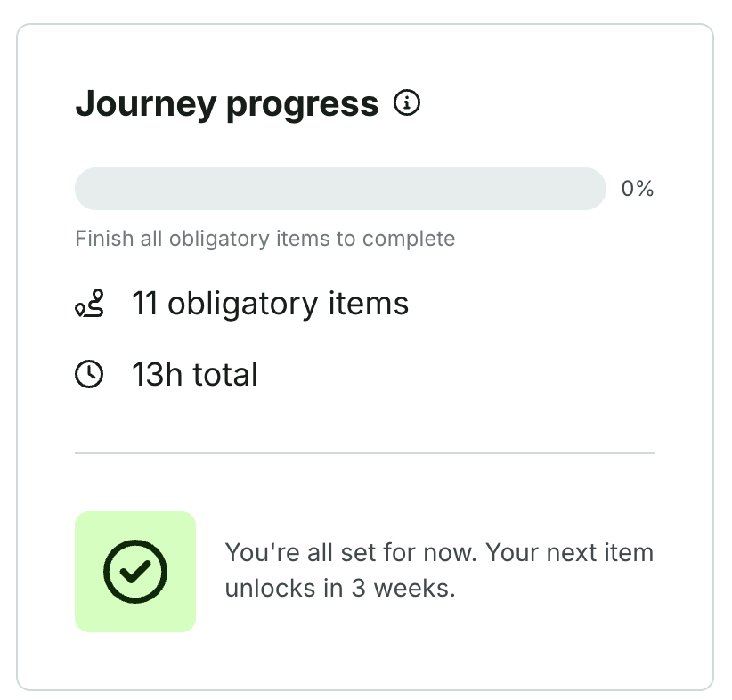The height and width of the screenshot is (700, 732).
Task: Select the 13h total duration text
Action: click(x=195, y=375)
